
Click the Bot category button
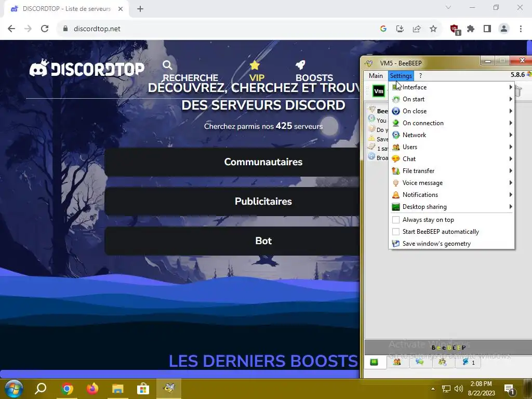coord(232,241)
